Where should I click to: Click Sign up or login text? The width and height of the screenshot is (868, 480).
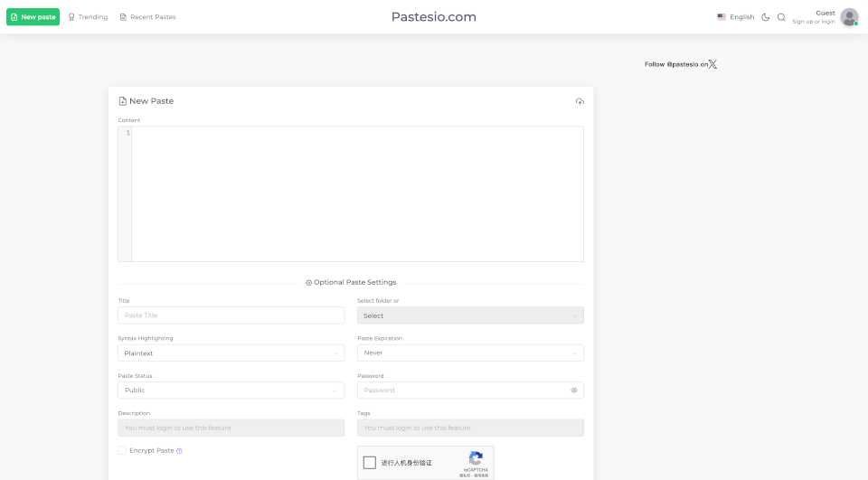click(813, 22)
